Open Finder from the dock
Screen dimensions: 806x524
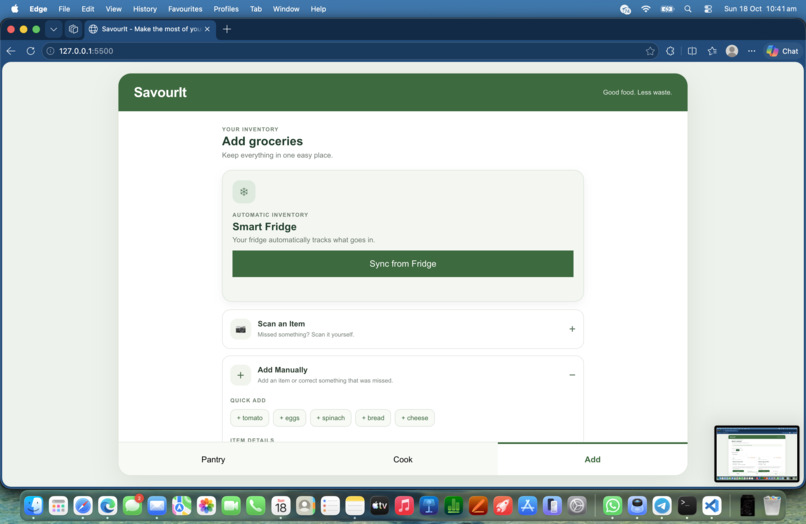(33, 506)
